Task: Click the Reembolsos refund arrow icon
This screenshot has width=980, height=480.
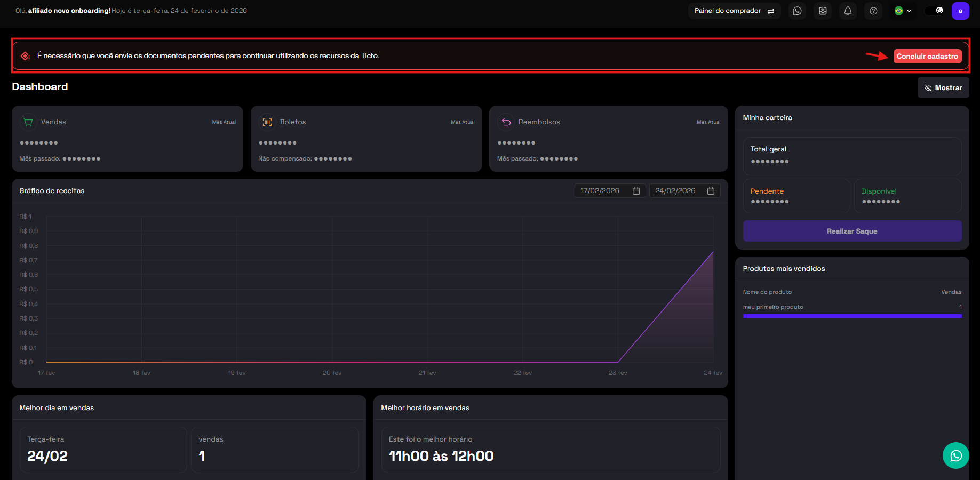Action: (x=506, y=122)
